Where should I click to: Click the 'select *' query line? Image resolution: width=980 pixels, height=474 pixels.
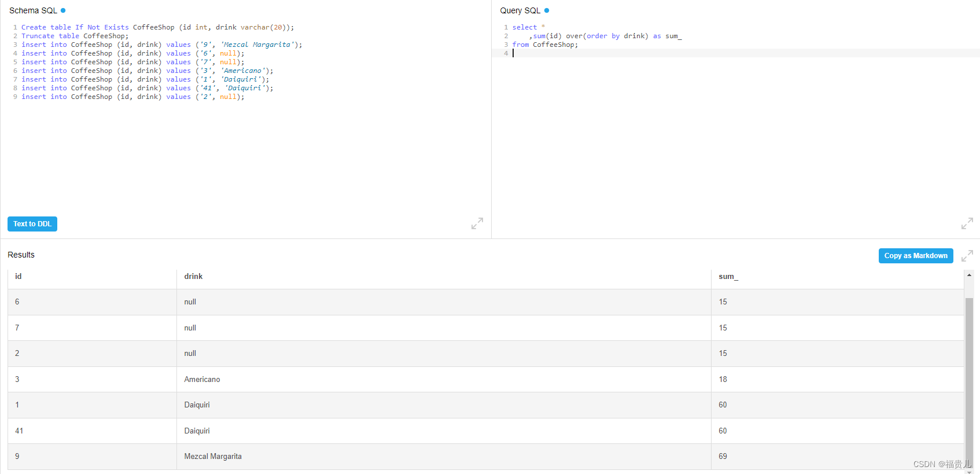click(528, 27)
